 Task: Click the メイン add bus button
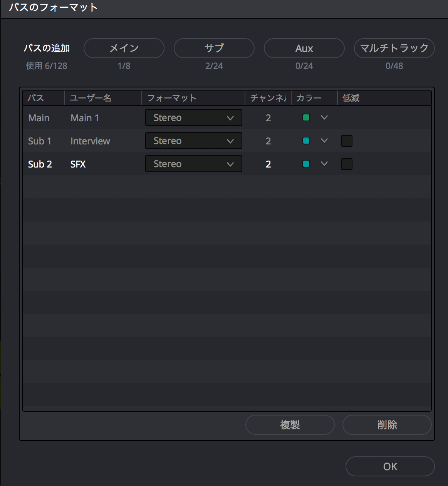pos(124,48)
